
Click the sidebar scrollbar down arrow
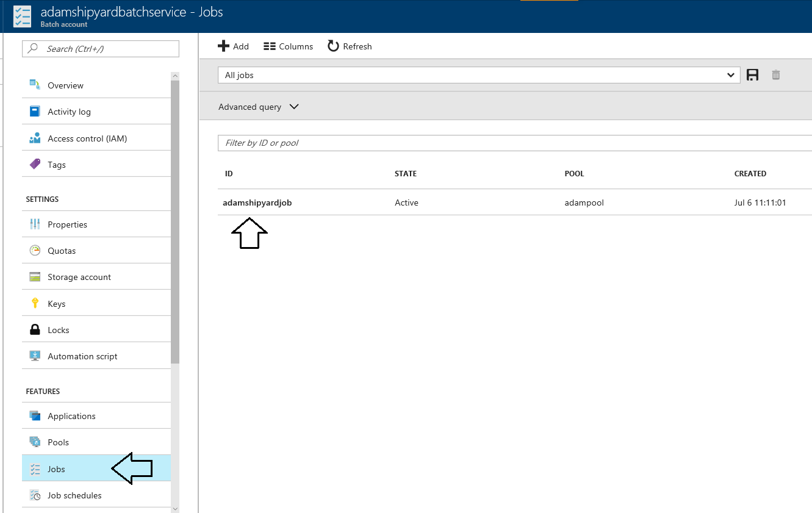click(x=175, y=508)
